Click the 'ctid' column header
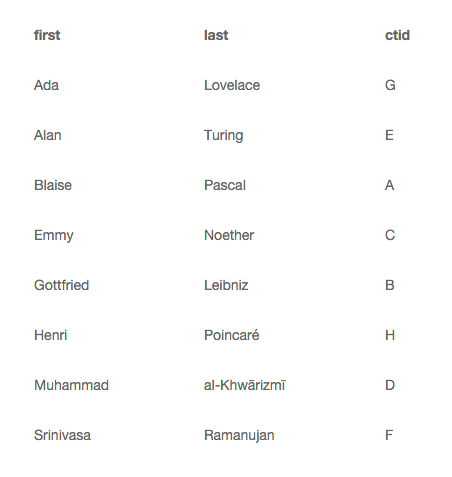Image resolution: width=452 pixels, height=477 pixels. [x=397, y=35]
